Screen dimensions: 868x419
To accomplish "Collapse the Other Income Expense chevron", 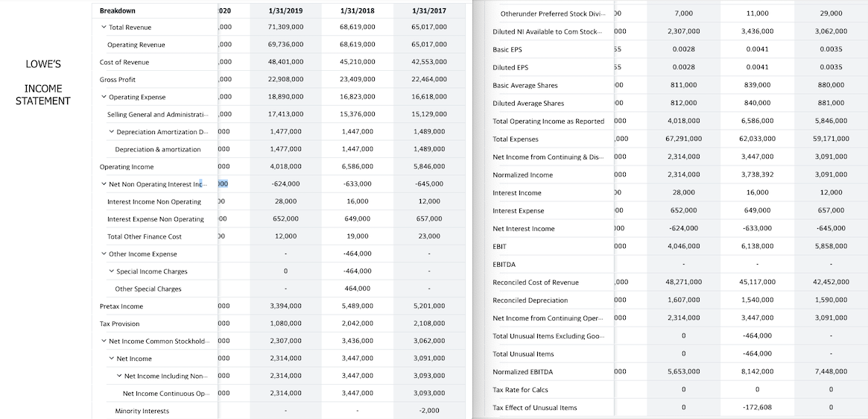I will tap(104, 253).
